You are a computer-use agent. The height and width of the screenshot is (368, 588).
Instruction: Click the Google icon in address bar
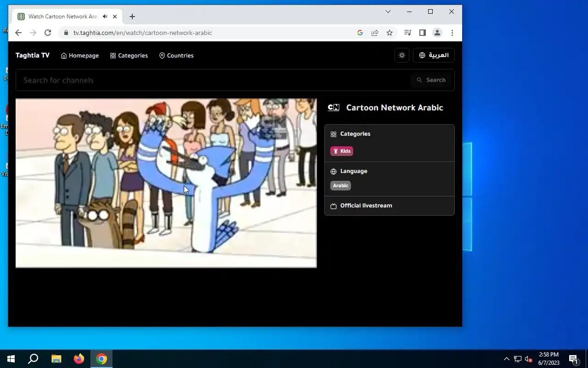point(360,33)
